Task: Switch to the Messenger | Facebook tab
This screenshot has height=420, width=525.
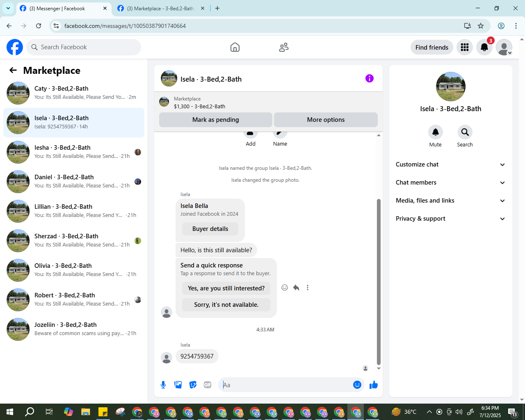Action: pyautogui.click(x=64, y=8)
